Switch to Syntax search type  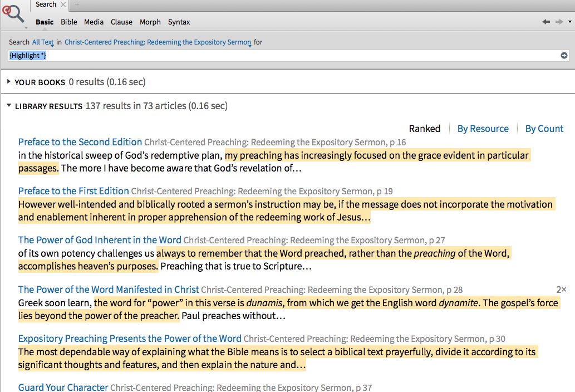(179, 22)
